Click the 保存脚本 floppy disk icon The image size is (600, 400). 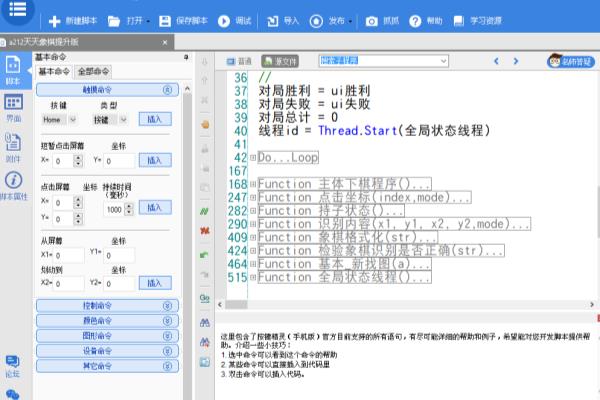[x=165, y=21]
